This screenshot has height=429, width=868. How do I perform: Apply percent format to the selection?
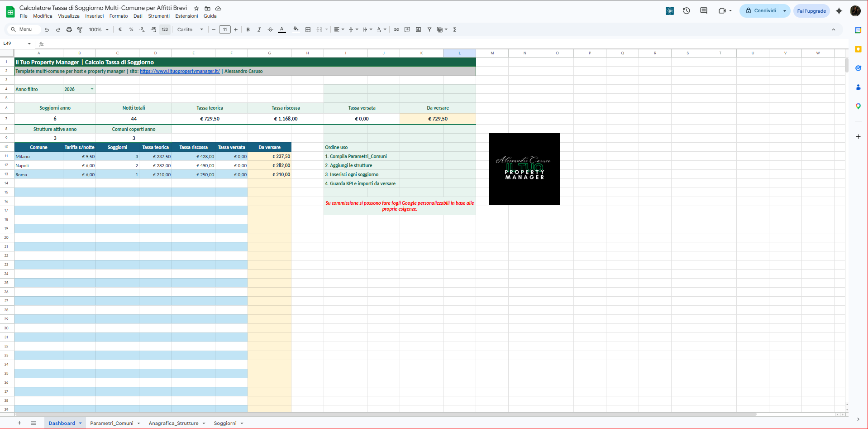[x=131, y=29]
